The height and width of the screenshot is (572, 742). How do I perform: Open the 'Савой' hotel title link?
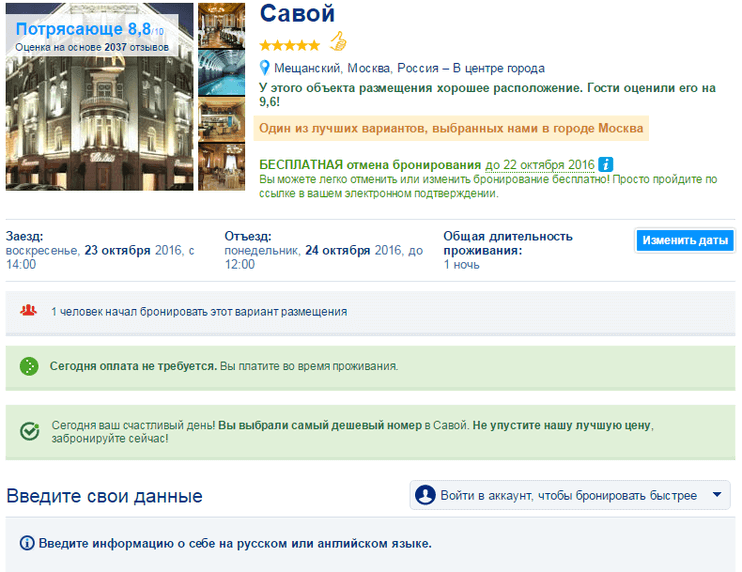click(x=297, y=15)
